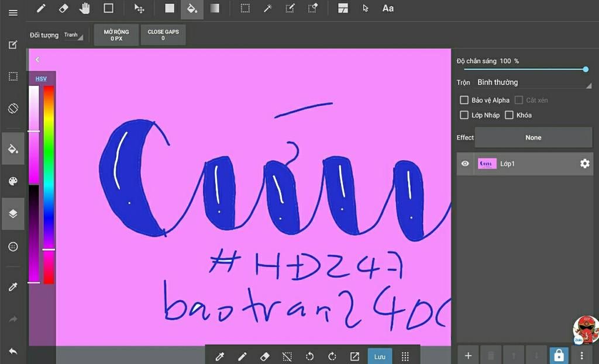Open the materials circle-grid icon
The height and width of the screenshot is (364, 599).
[x=13, y=247]
